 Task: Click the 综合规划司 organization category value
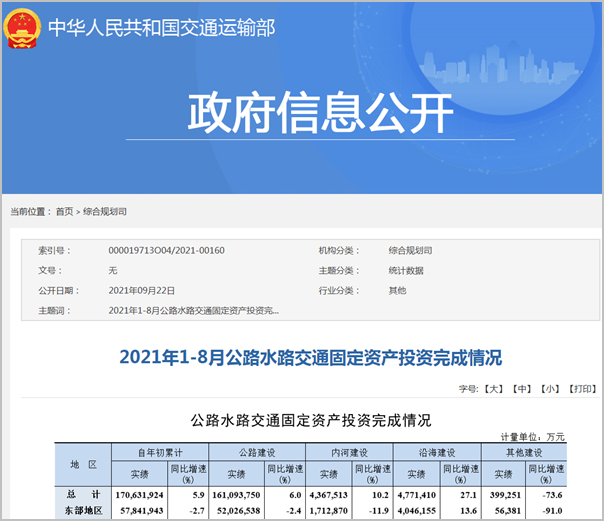(410, 250)
